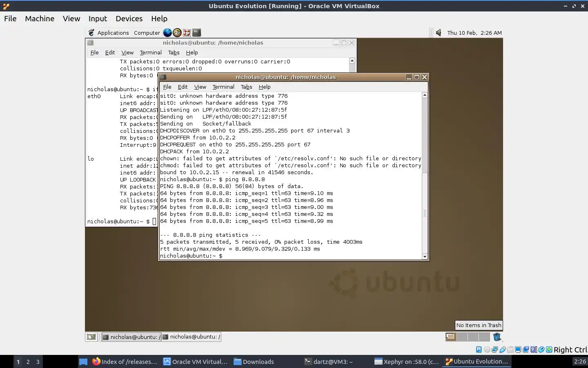
Task: Open the VirtualBox Machine menu
Action: coord(40,18)
